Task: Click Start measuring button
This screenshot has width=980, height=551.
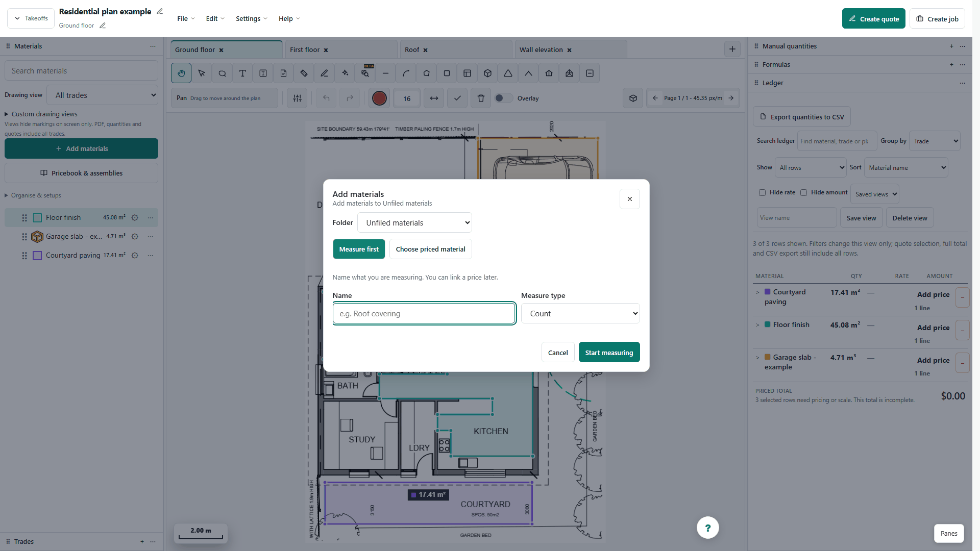Action: point(609,353)
